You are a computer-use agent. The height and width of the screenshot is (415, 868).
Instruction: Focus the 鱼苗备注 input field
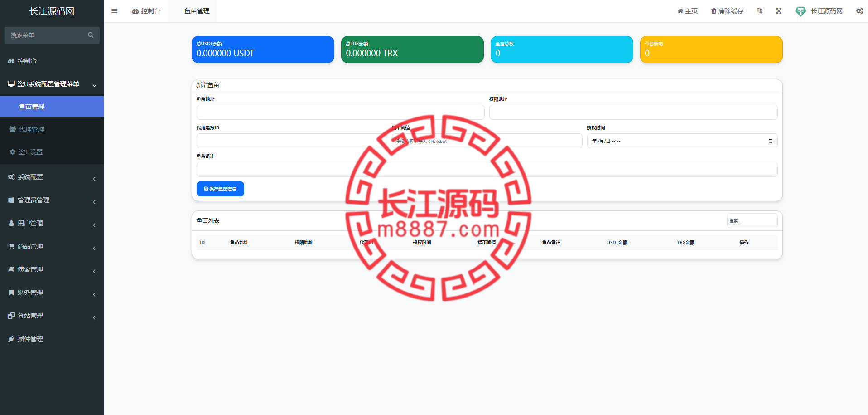tap(487, 169)
